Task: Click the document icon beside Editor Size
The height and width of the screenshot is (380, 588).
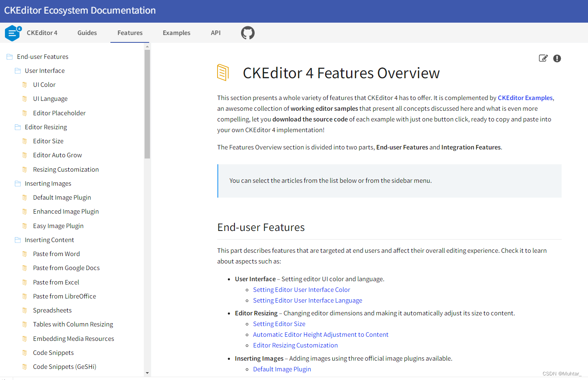Action: (25, 141)
